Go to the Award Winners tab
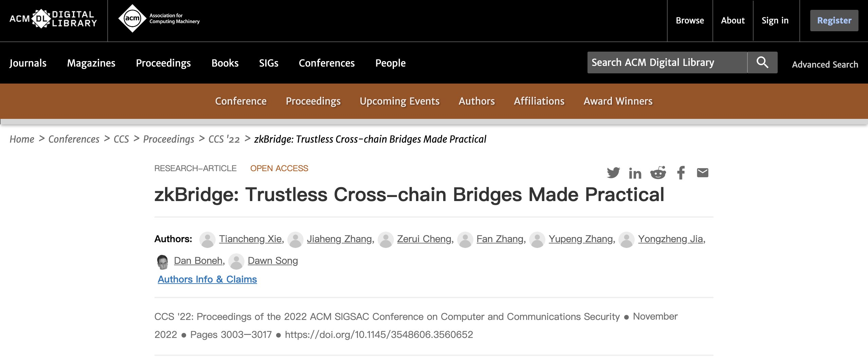 (x=618, y=101)
